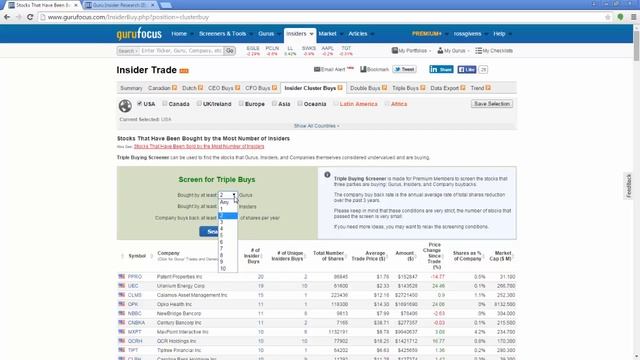Close the first browser tab
This screenshot has width=640, height=360.
(76, 5)
